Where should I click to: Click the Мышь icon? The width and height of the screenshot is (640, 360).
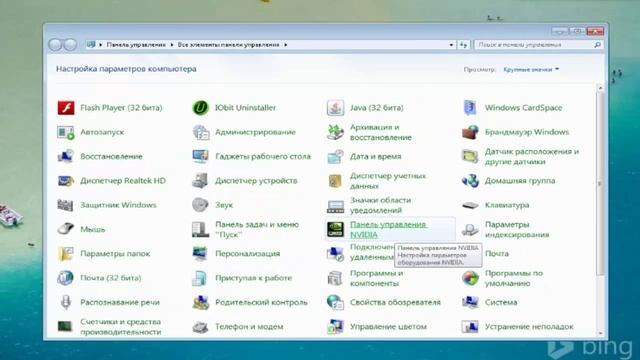[66, 229]
